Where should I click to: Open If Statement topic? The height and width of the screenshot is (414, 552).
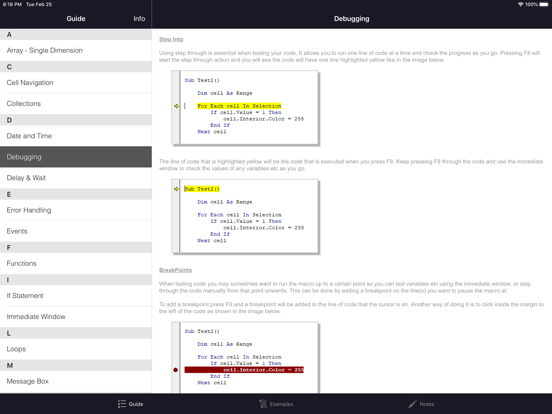click(x=76, y=296)
